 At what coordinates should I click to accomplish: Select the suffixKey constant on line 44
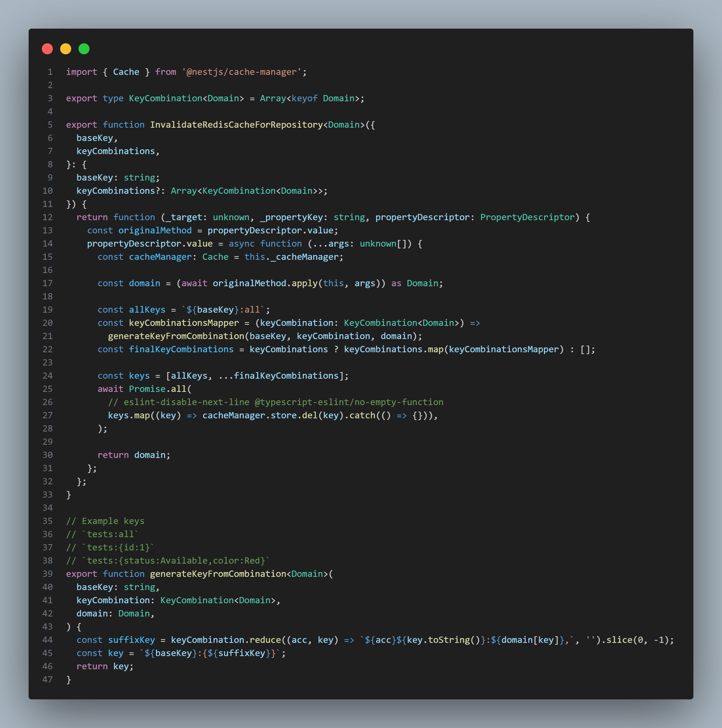tap(131, 640)
